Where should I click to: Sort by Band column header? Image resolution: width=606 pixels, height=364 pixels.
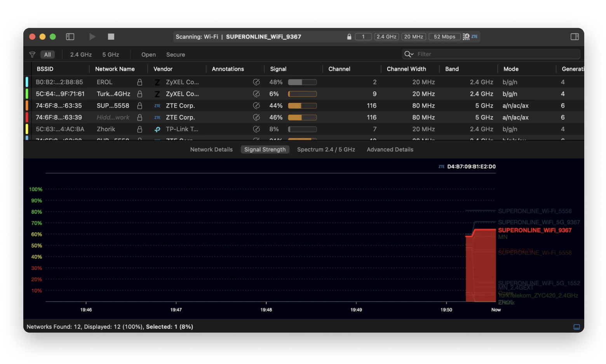pyautogui.click(x=452, y=69)
